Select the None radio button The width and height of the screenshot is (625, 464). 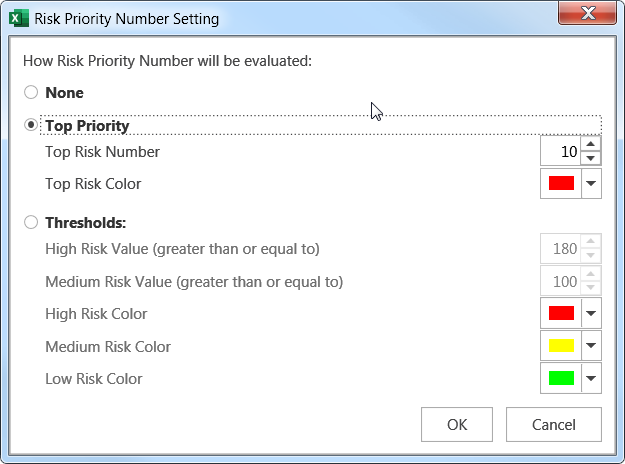(x=31, y=93)
